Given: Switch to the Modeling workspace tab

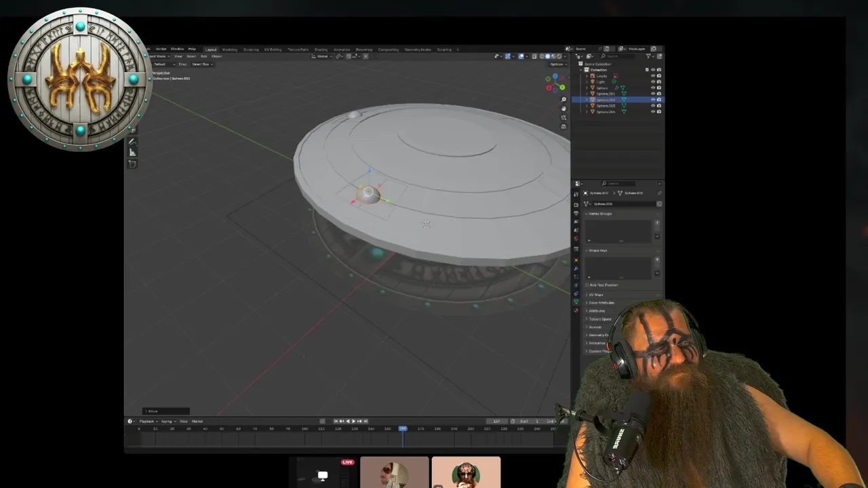Looking at the screenshot, I should click(230, 49).
